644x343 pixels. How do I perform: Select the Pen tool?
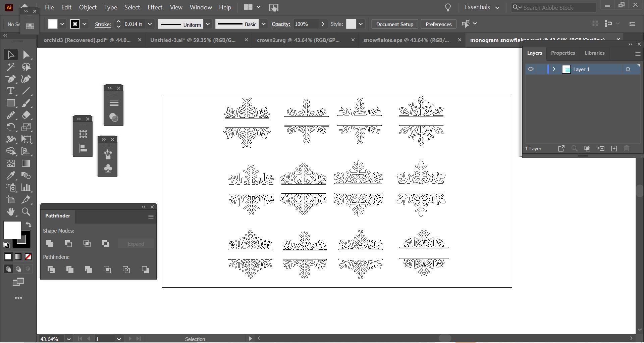pos(11,79)
